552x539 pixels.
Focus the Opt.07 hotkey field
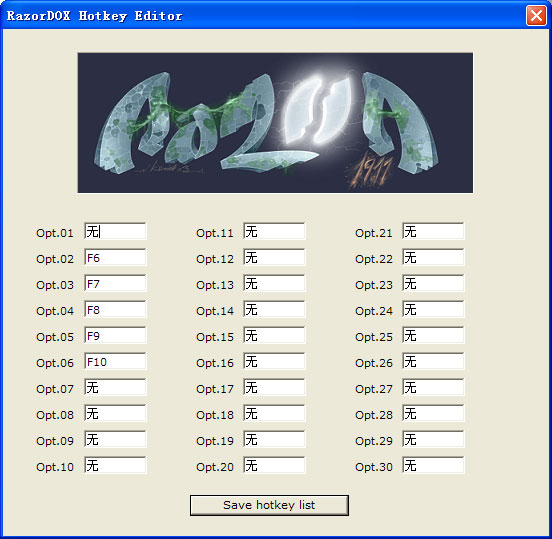(115, 388)
